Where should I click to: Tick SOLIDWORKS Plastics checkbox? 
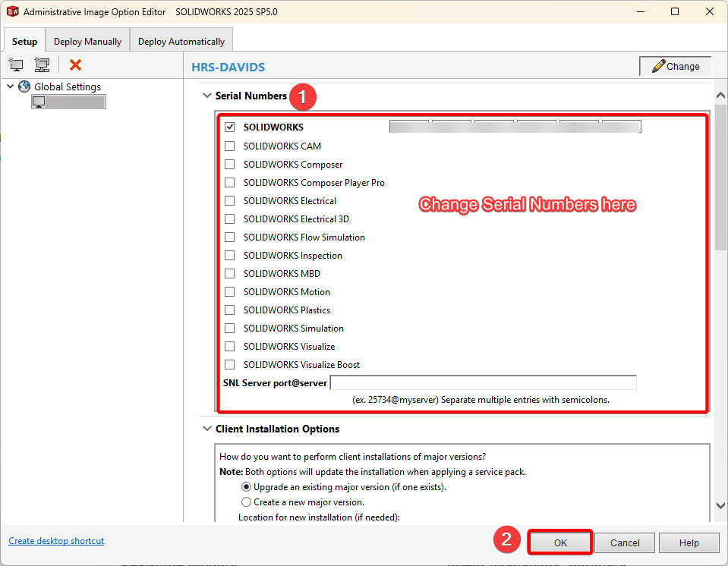(229, 310)
